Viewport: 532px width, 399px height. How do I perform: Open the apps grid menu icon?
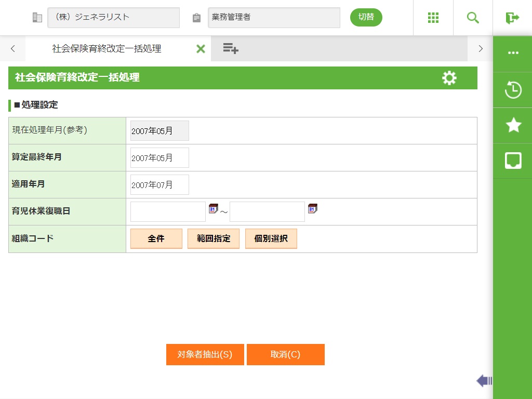(x=433, y=18)
